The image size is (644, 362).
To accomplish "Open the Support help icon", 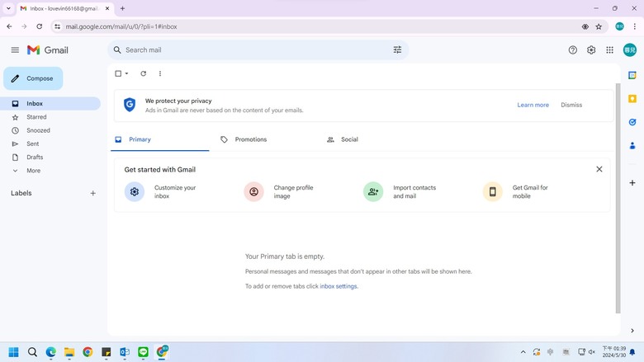I will coord(572,50).
